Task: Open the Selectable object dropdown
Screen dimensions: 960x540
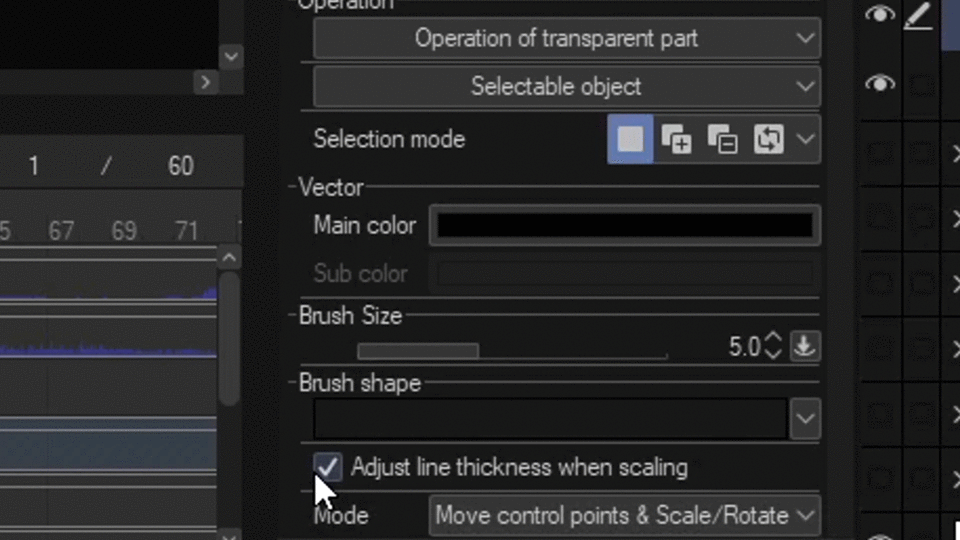Action: click(566, 87)
